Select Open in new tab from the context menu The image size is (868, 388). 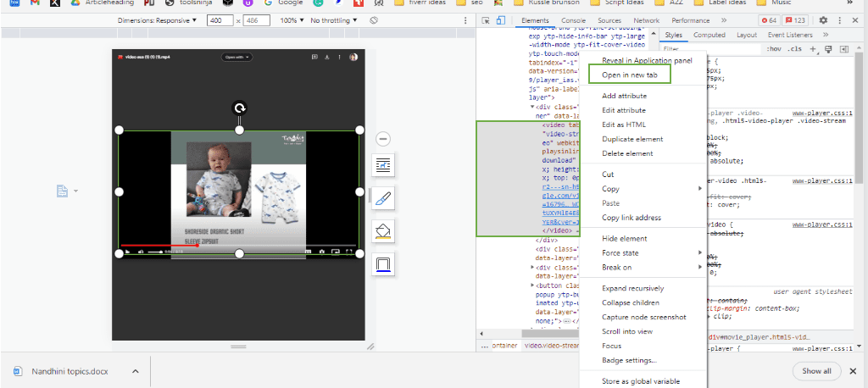click(x=630, y=75)
